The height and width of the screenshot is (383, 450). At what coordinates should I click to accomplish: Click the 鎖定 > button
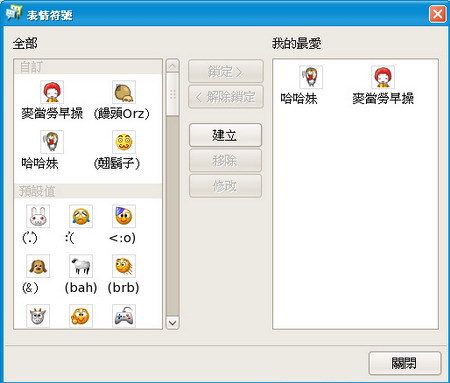(226, 71)
